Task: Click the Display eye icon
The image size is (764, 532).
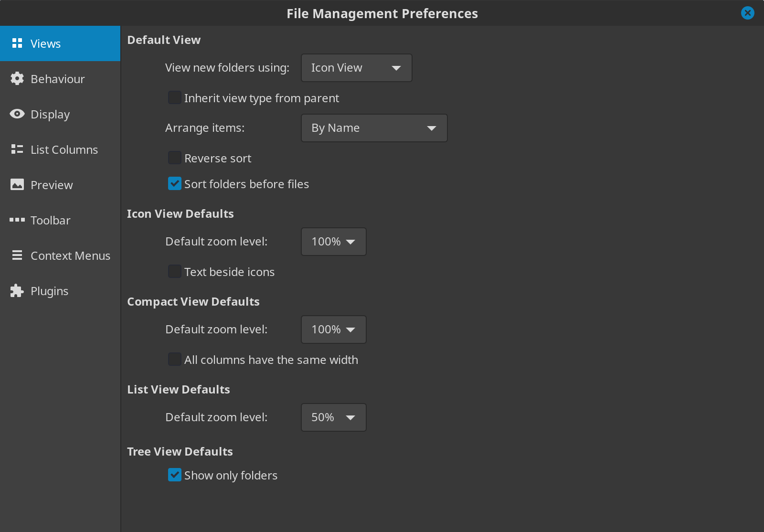Action: pyautogui.click(x=17, y=114)
